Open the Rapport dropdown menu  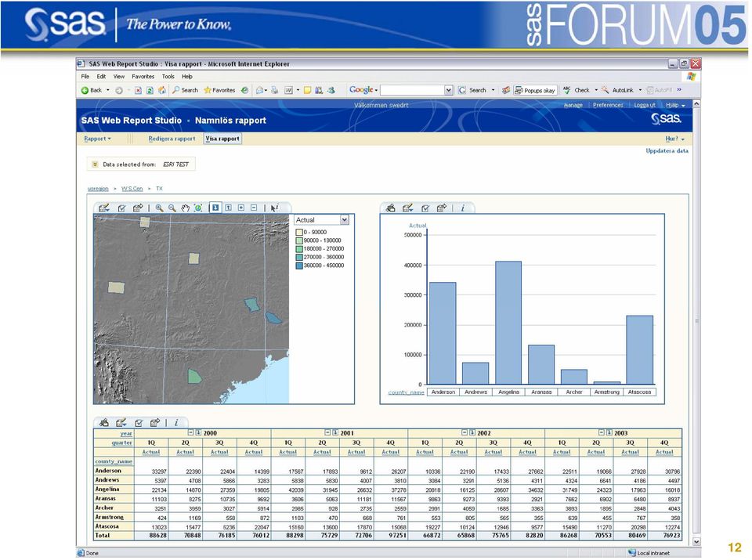pyautogui.click(x=97, y=139)
